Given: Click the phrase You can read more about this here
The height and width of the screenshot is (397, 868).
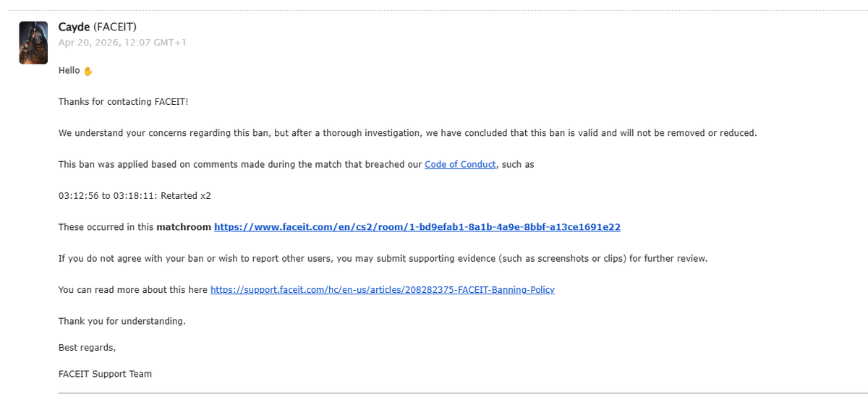Looking at the screenshot, I should click(x=133, y=290).
